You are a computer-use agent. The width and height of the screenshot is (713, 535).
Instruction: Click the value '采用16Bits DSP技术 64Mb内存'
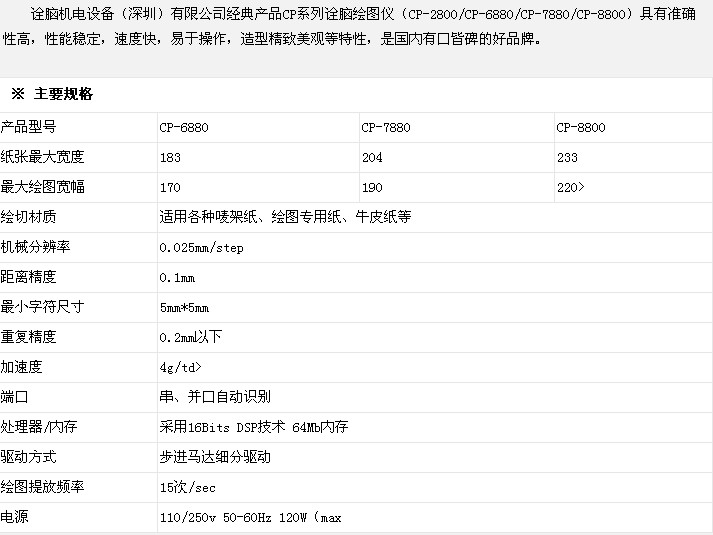point(254,427)
